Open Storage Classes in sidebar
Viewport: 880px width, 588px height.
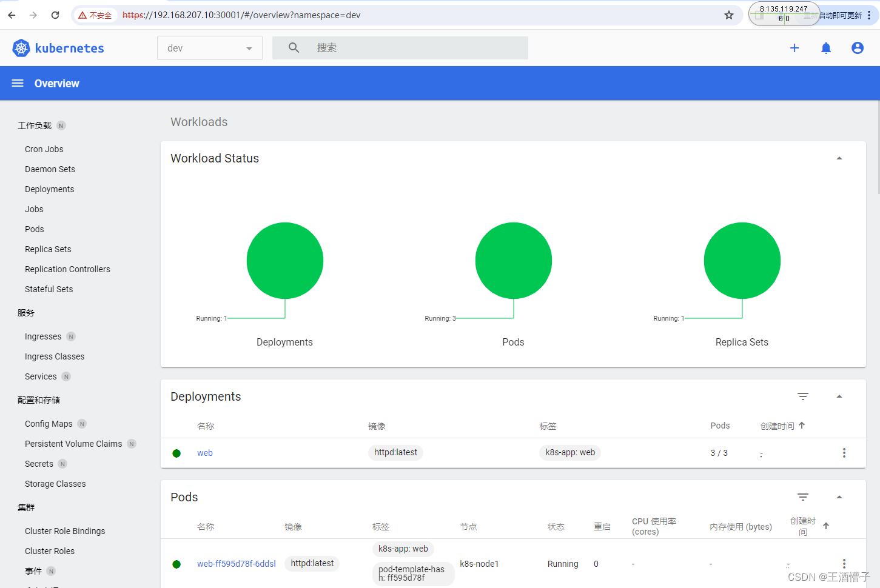(x=55, y=484)
